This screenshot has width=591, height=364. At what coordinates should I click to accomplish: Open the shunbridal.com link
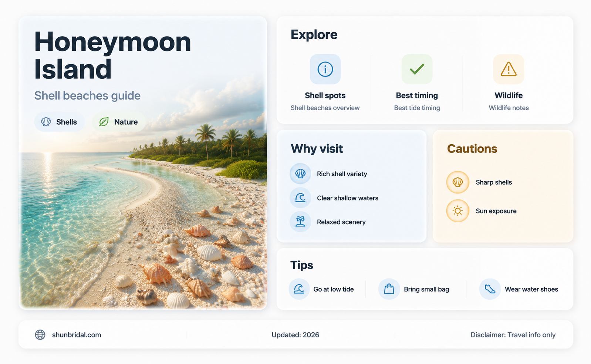77,335
